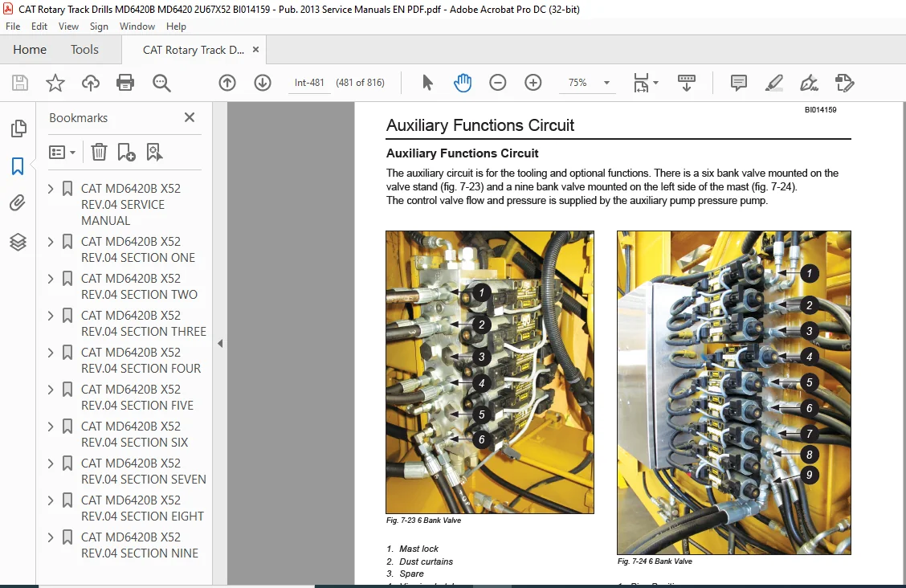Open the Find text magnifier
This screenshot has height=588, width=906.
coord(161,83)
